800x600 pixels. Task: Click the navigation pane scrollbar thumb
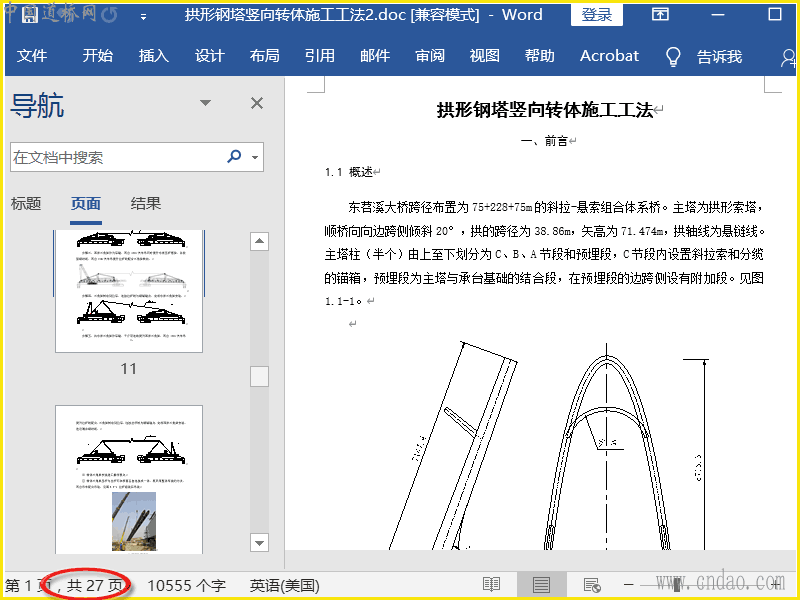259,377
